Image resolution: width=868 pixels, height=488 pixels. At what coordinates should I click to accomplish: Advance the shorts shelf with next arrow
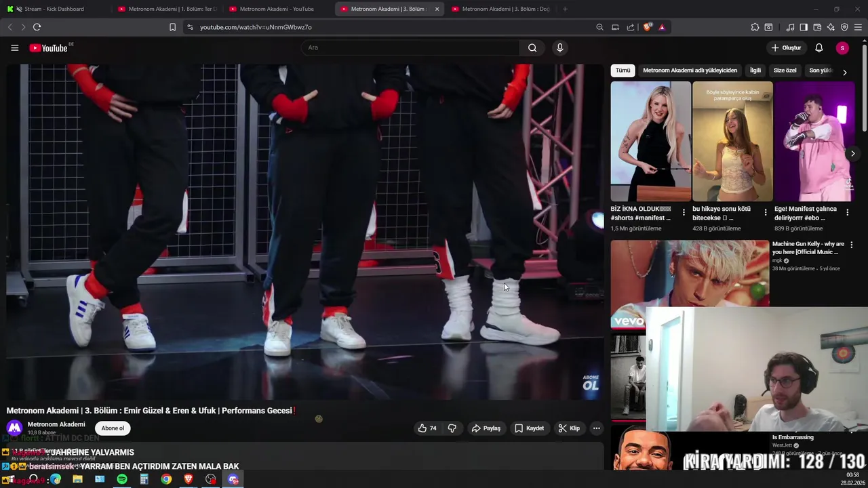click(852, 154)
